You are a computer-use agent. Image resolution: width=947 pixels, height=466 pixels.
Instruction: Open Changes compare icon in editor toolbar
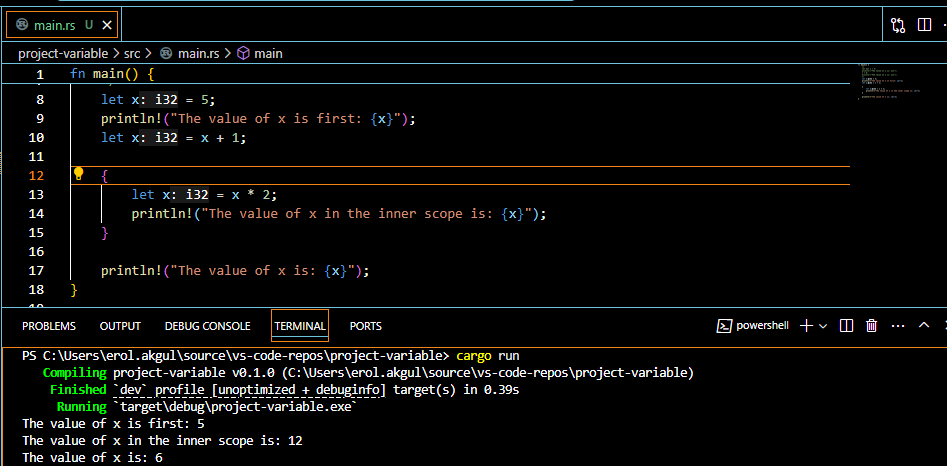click(897, 25)
